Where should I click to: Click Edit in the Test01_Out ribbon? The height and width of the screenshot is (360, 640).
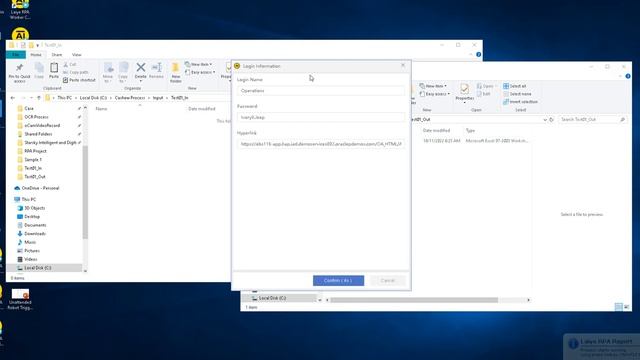484,94
